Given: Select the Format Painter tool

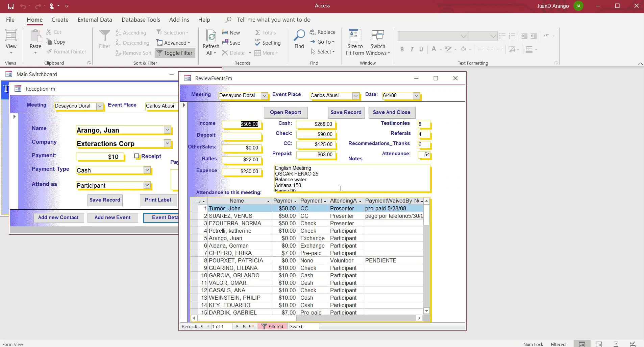Looking at the screenshot, I should 67,52.
